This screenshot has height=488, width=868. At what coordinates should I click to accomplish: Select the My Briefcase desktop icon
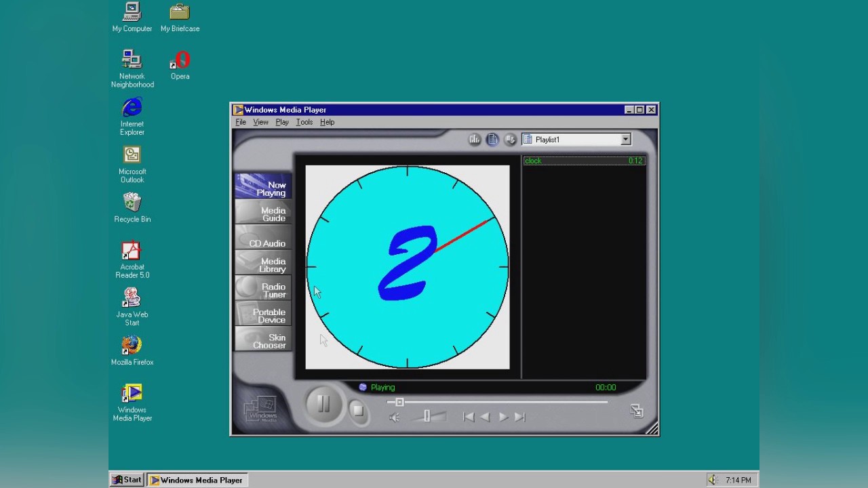point(180,17)
